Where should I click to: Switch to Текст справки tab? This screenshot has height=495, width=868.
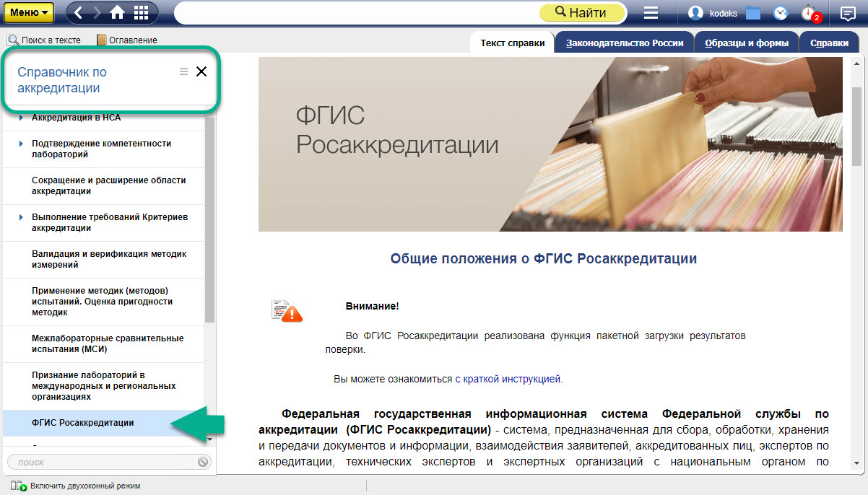[x=512, y=43]
